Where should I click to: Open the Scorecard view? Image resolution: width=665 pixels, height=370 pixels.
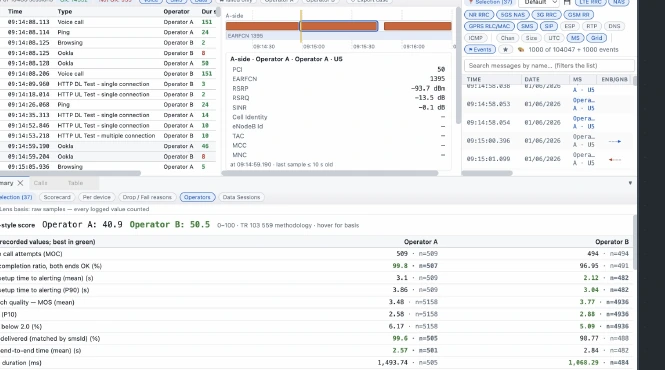coord(57,197)
